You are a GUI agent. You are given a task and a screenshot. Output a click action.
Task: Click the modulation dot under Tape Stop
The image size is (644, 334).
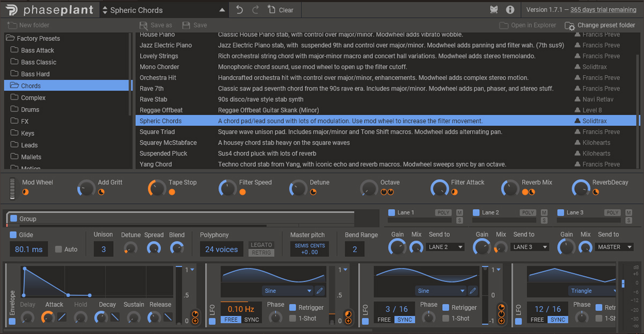pyautogui.click(x=172, y=192)
